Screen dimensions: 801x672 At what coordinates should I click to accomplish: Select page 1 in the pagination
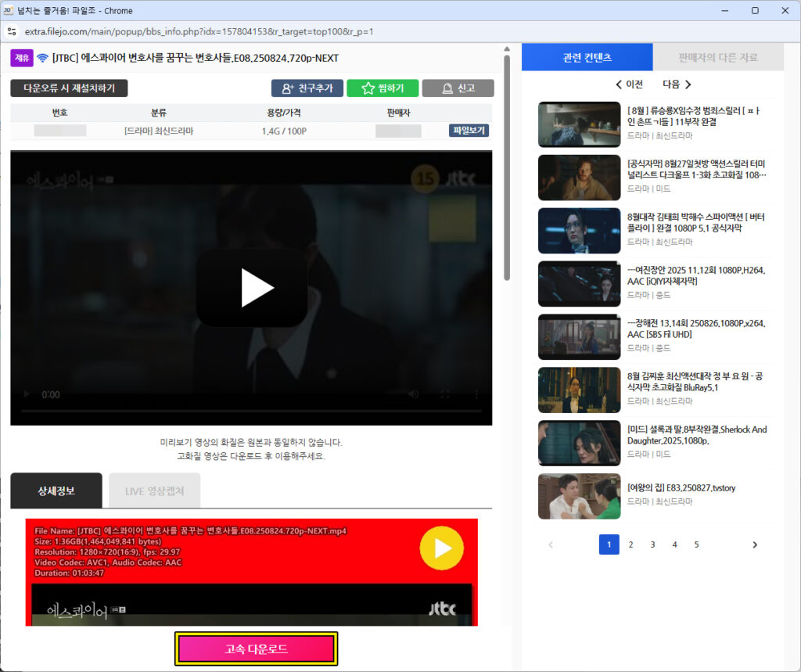(x=609, y=544)
